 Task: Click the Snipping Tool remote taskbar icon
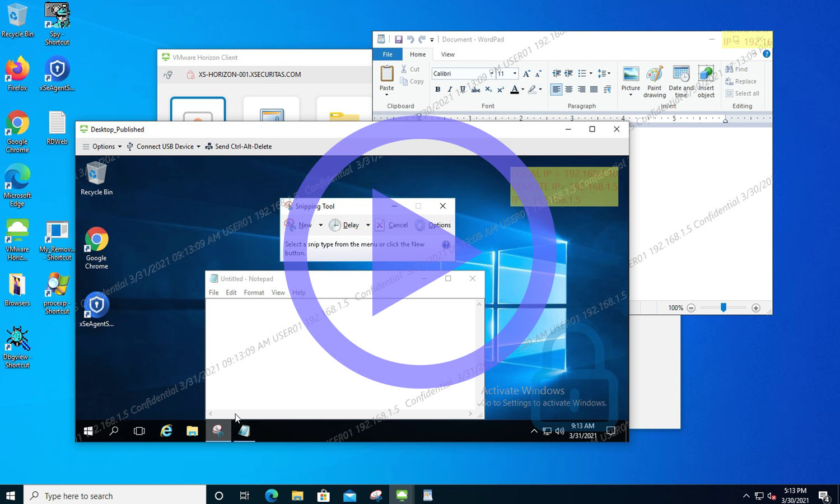[x=218, y=431]
